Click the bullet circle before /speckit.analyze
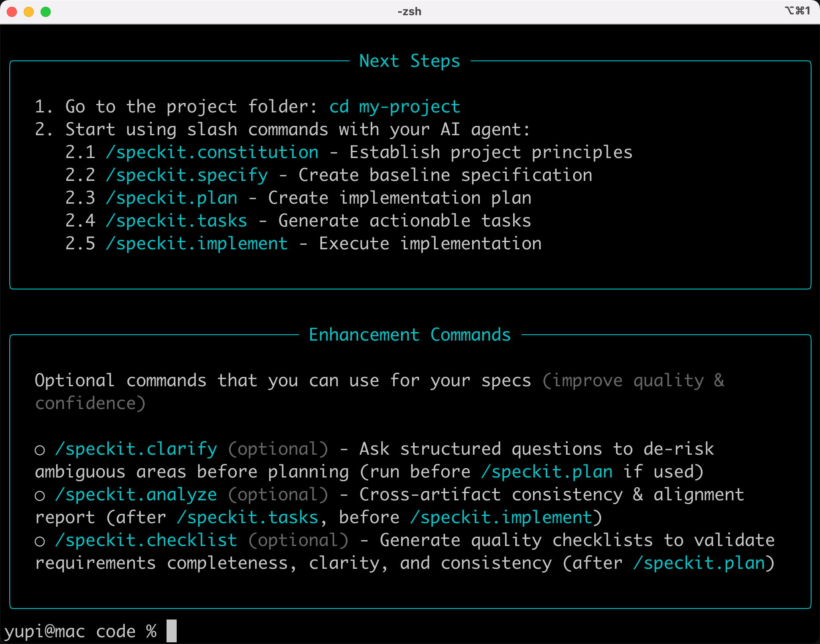Screen dimensions: 820x644 [40, 496]
